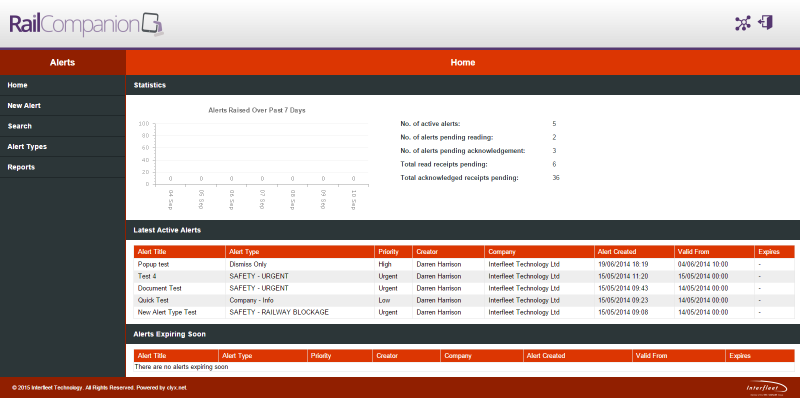Click the Alerts sidebar header
This screenshot has height=398, width=800.
(62, 62)
